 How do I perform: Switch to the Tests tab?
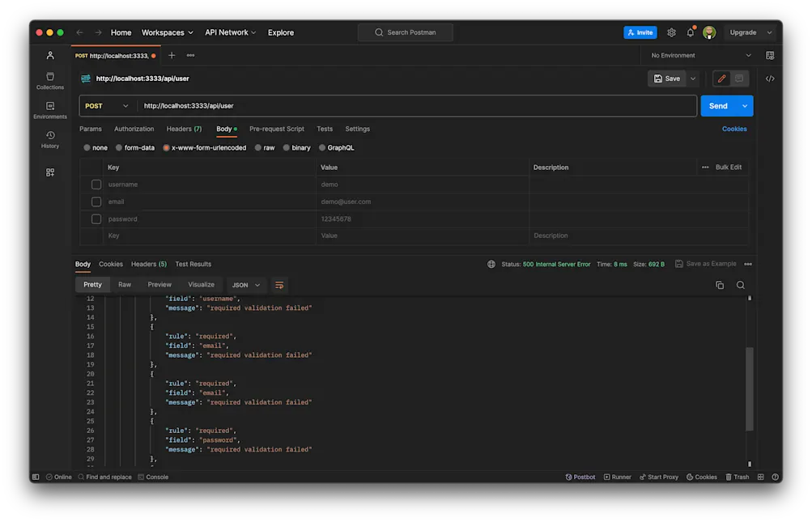click(x=324, y=129)
